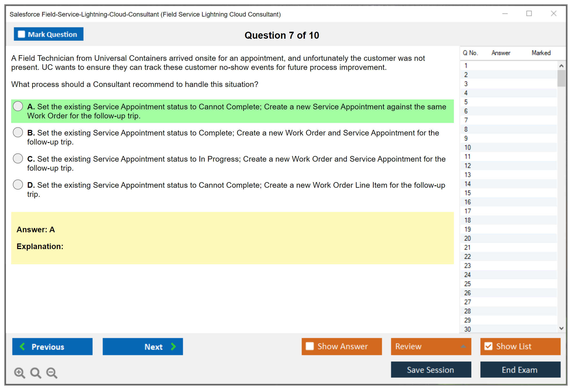Toggle the Mark Question checkbox
This screenshot has width=574, height=392.
coord(21,34)
